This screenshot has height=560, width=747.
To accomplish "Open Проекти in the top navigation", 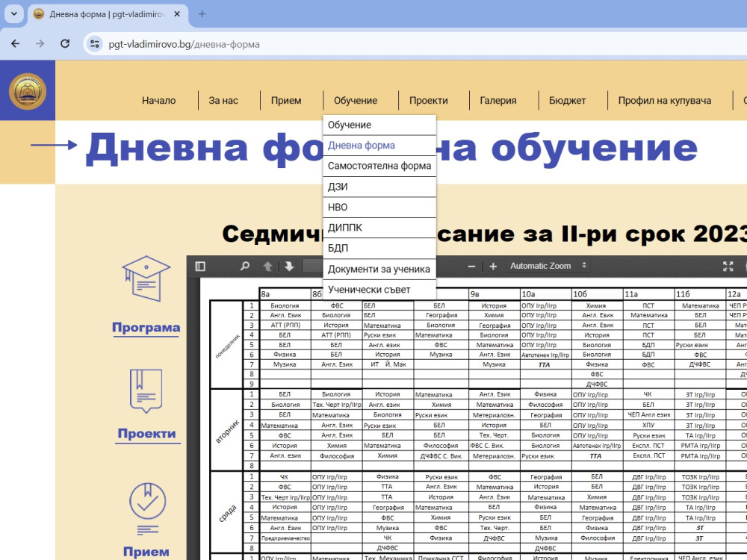I will click(x=428, y=101).
